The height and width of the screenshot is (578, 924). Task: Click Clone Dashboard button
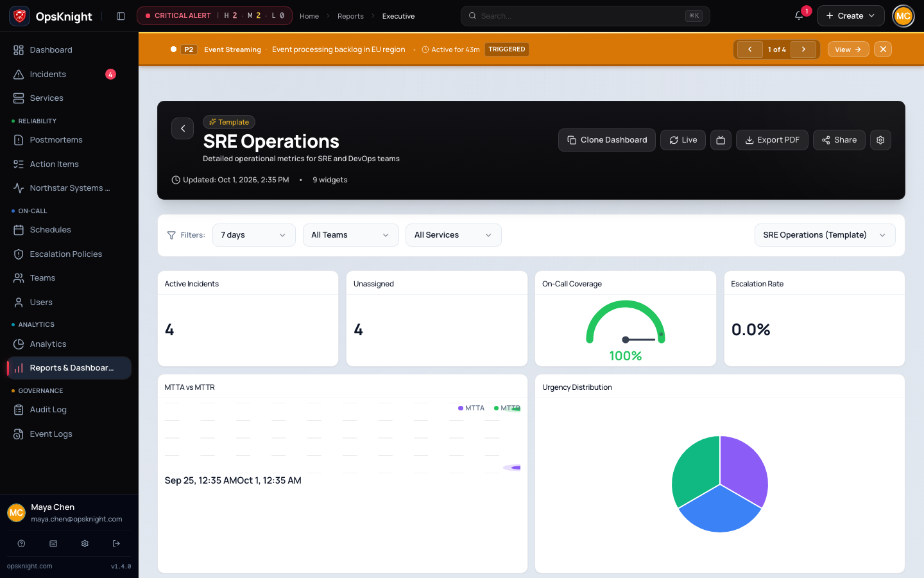click(607, 140)
